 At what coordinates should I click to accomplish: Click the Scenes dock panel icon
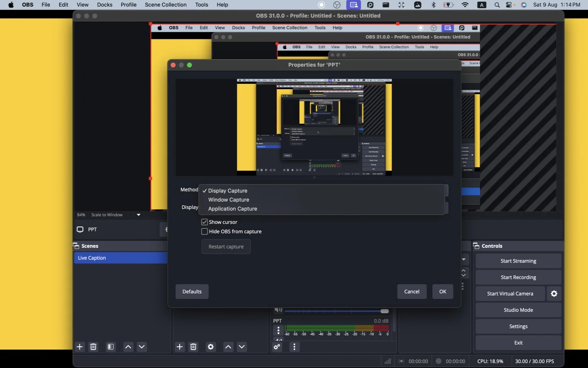click(x=76, y=246)
